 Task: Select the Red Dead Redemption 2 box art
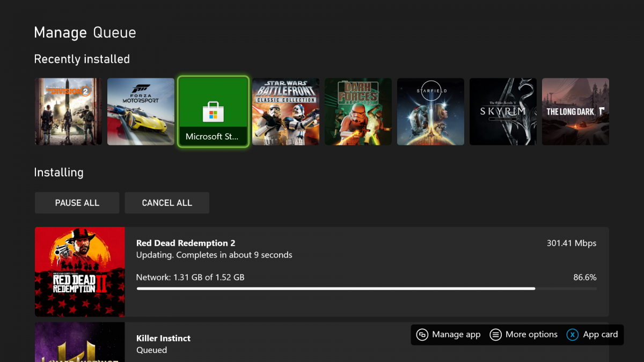(79, 271)
